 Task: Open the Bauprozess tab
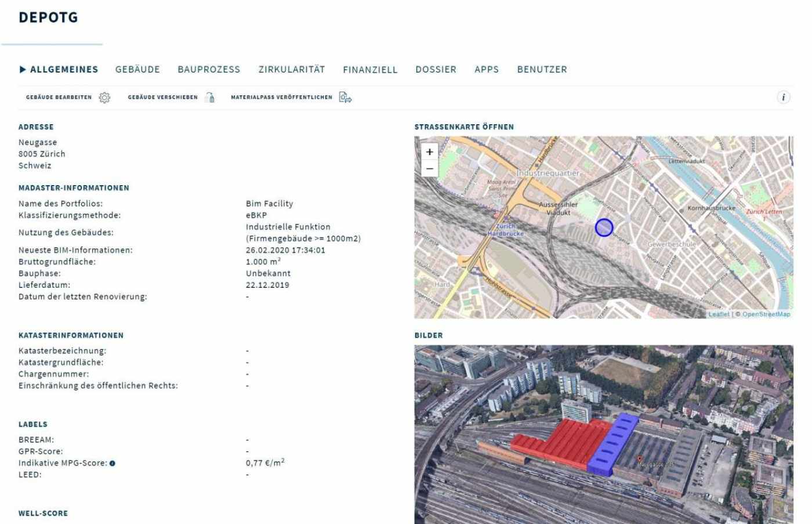pos(209,70)
